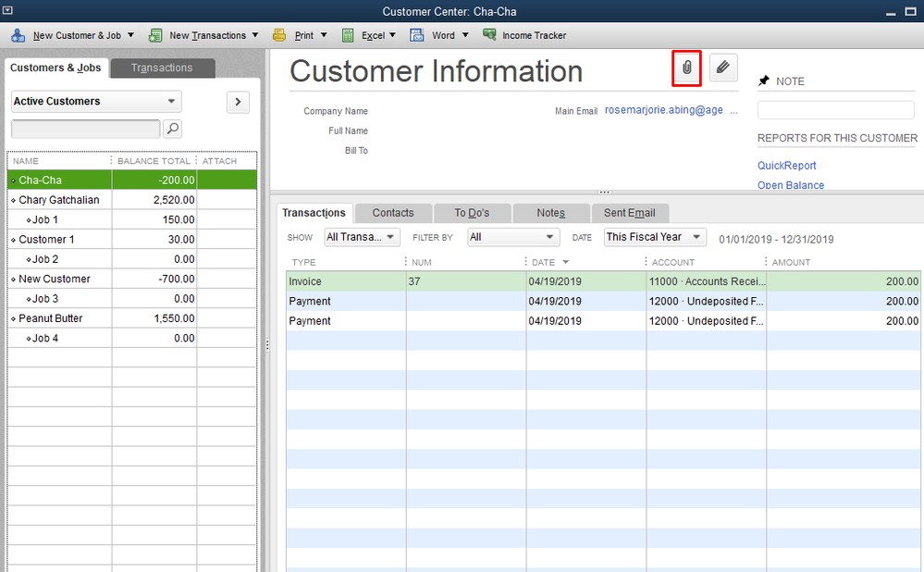Open the Income Tracker toolbar item
The width and height of the screenshot is (924, 572).
(524, 35)
